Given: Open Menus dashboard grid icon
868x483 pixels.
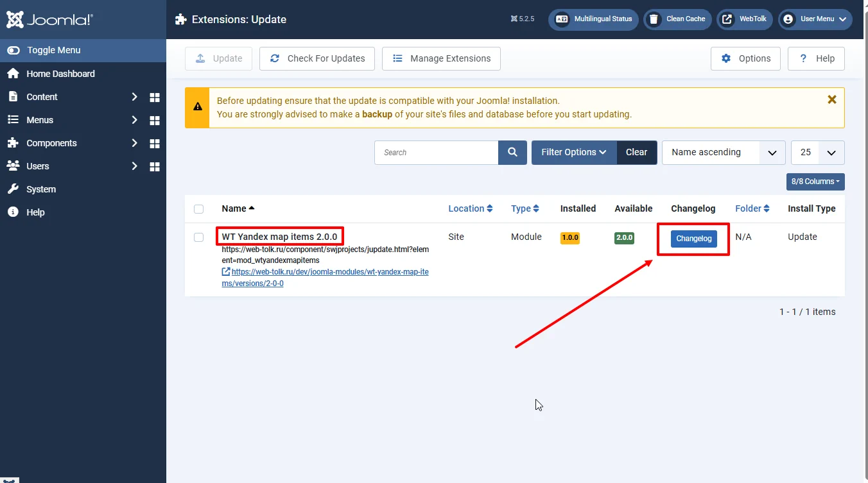Looking at the screenshot, I should [155, 121].
